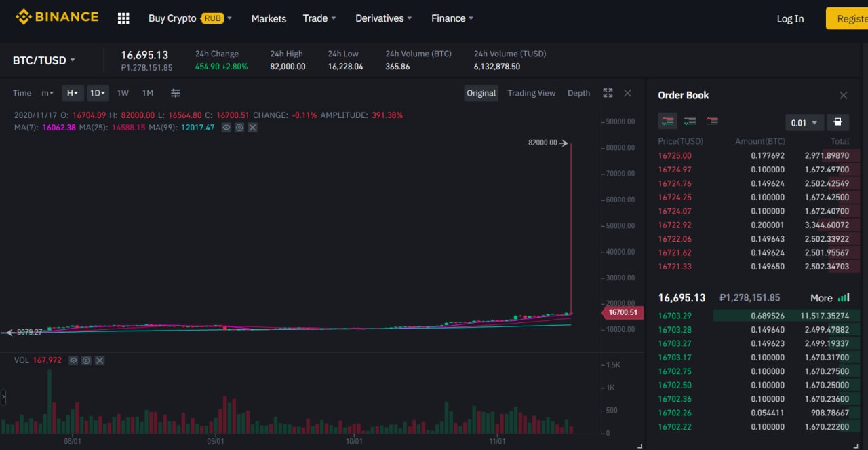Click the 24h Change value +2.80%

coord(234,67)
